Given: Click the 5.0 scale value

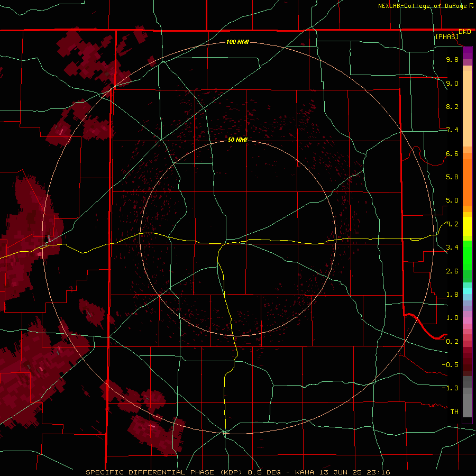Looking at the screenshot, I should [452, 200].
